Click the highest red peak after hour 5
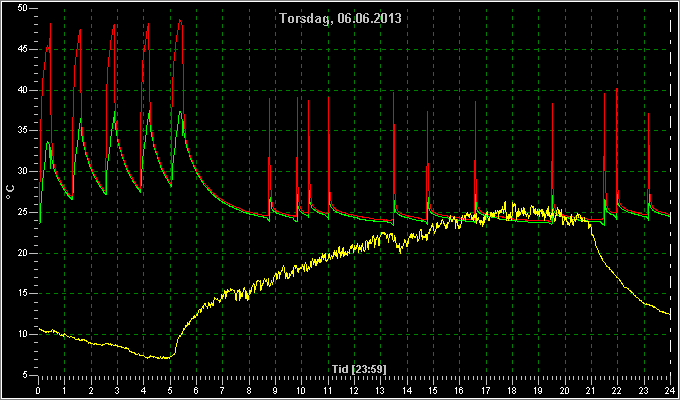This screenshot has width=680, height=400. click(x=180, y=20)
